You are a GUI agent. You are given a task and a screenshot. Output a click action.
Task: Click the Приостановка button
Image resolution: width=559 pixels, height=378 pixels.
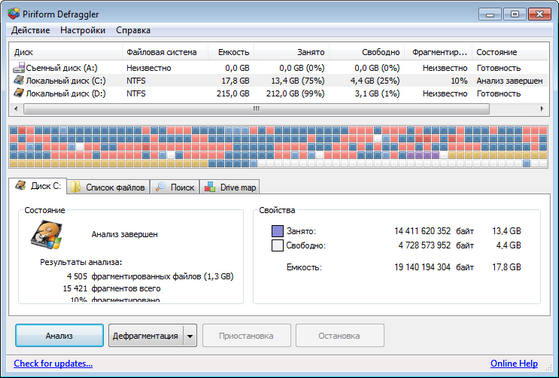[x=246, y=336]
